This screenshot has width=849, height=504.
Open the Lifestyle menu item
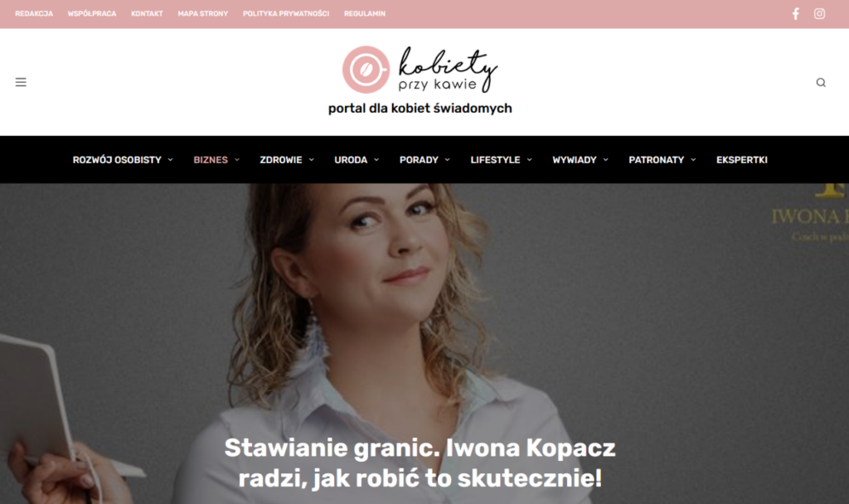495,160
